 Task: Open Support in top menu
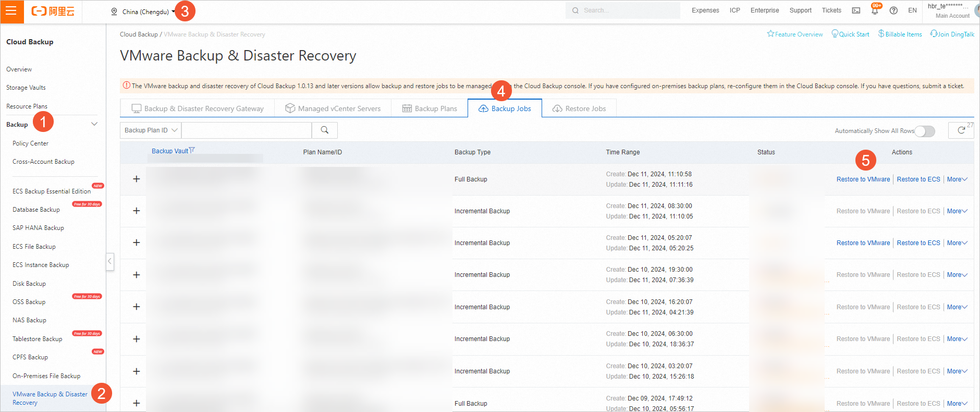(x=800, y=10)
